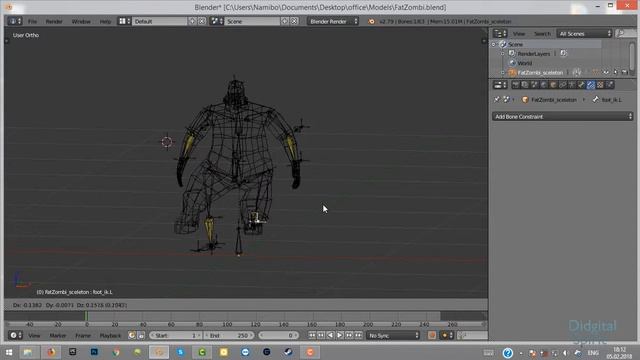Open the Timeline Frame menu
640x360 pixels.
coord(83,336)
